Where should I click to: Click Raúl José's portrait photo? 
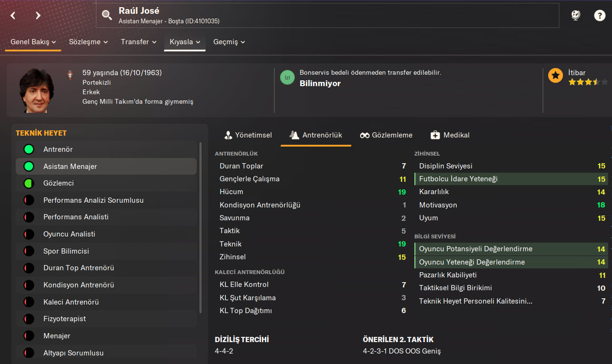click(x=37, y=90)
